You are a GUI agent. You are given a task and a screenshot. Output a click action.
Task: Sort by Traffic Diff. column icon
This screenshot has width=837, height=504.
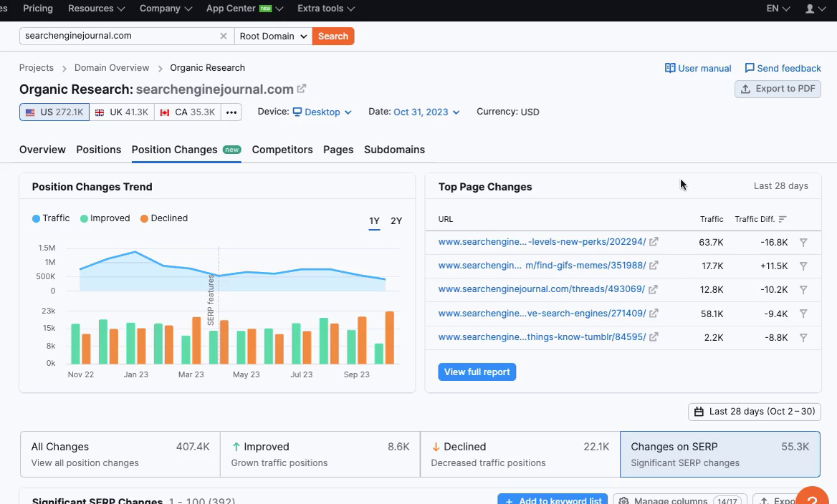(783, 219)
